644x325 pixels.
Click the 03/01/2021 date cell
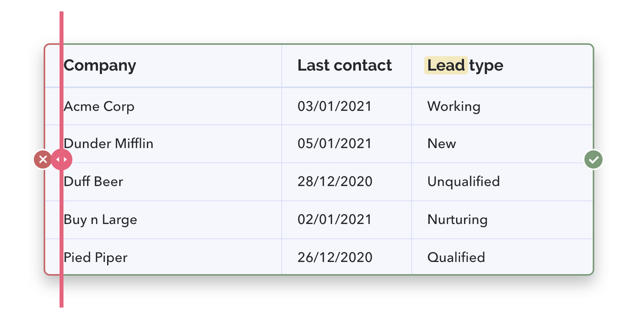coord(347,106)
